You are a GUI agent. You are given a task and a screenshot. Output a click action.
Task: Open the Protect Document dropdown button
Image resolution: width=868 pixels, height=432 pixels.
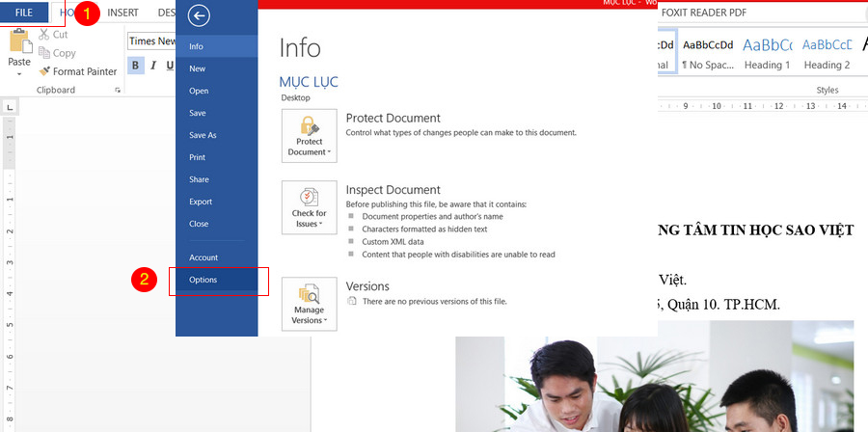coord(309,136)
